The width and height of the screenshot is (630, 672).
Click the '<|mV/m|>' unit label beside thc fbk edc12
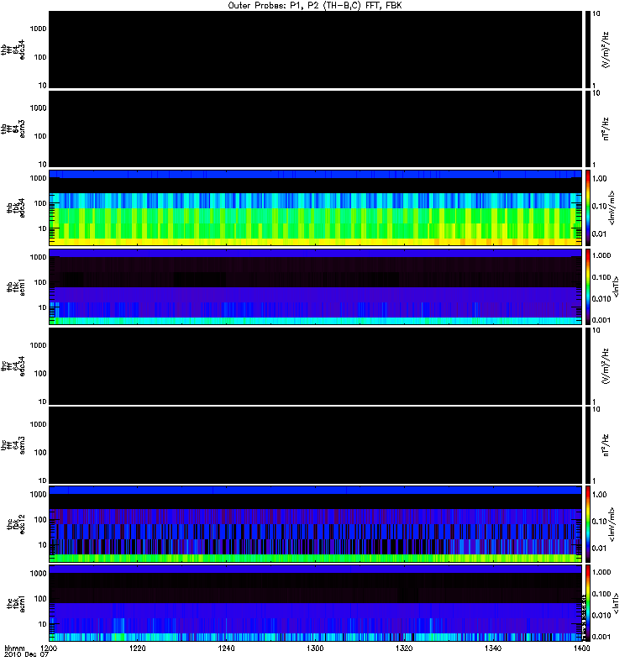pyautogui.click(x=612, y=523)
